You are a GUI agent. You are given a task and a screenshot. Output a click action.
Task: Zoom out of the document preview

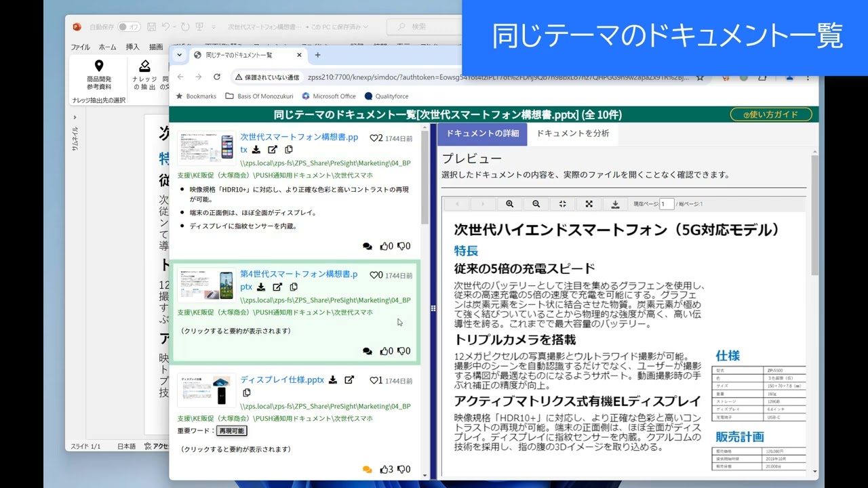[x=536, y=203]
